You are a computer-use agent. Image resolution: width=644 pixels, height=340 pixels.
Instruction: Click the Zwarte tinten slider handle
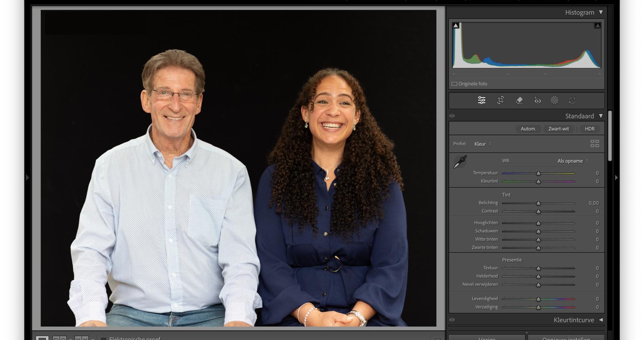click(538, 248)
